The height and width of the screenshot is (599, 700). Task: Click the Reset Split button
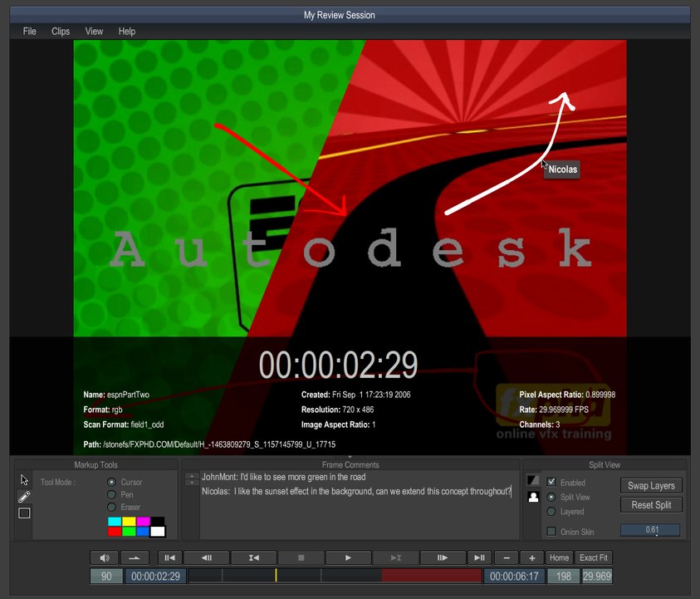coord(651,505)
